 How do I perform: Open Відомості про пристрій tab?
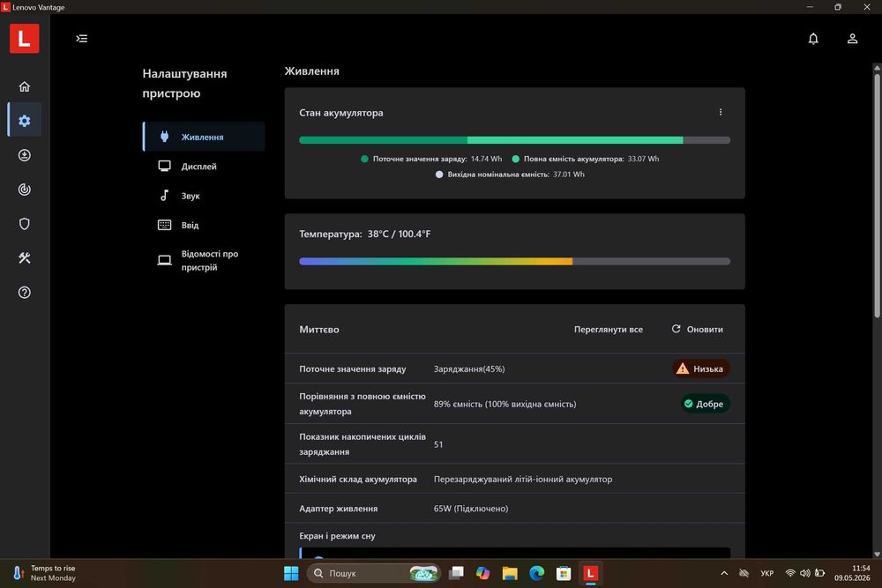tap(204, 260)
